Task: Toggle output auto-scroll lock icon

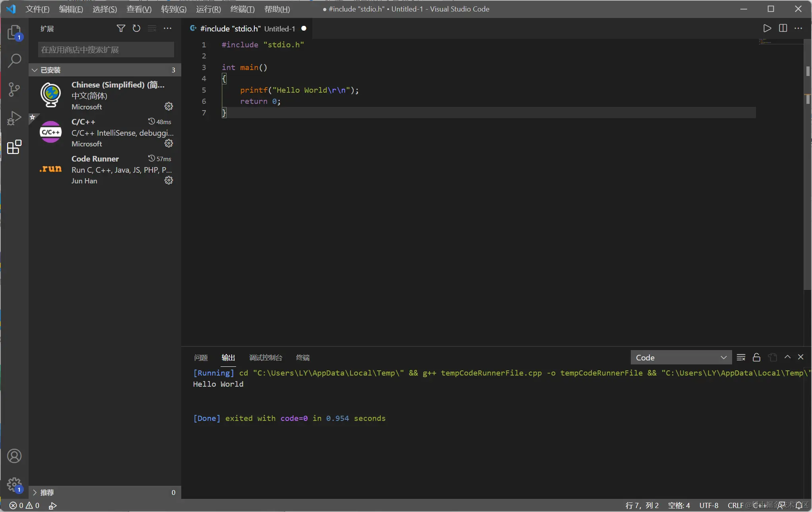Action: coord(756,357)
